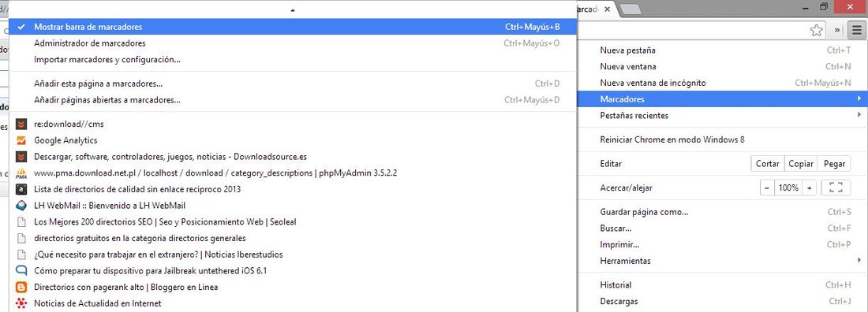Screen dimensions: 868x312
Task: Open Los Mejores 200 directorios SEO bookmark
Action: point(292,222)
